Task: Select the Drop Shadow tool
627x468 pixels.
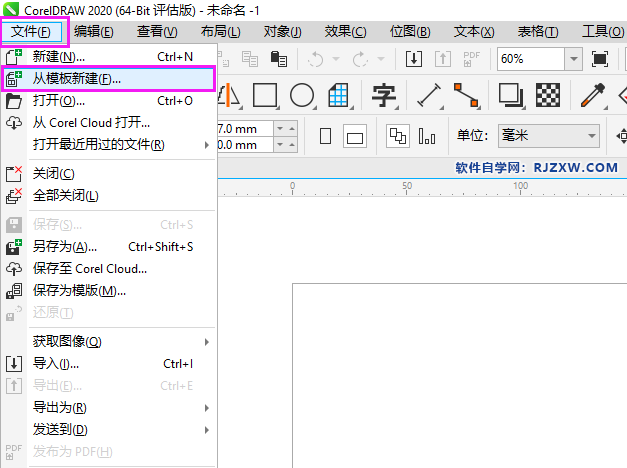Action: pyautogui.click(x=511, y=95)
